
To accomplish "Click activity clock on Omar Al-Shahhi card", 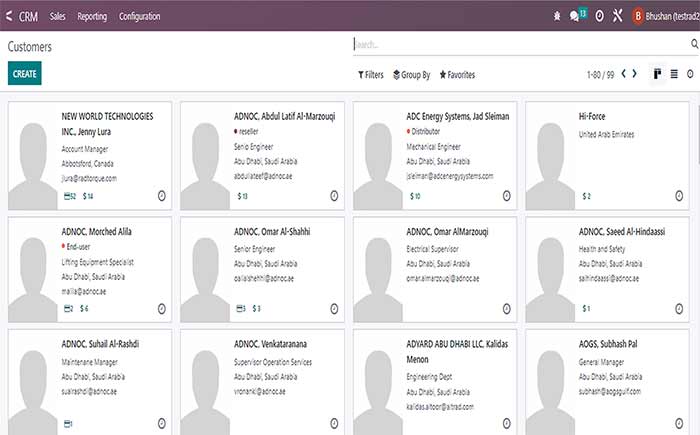I will coord(334,309).
